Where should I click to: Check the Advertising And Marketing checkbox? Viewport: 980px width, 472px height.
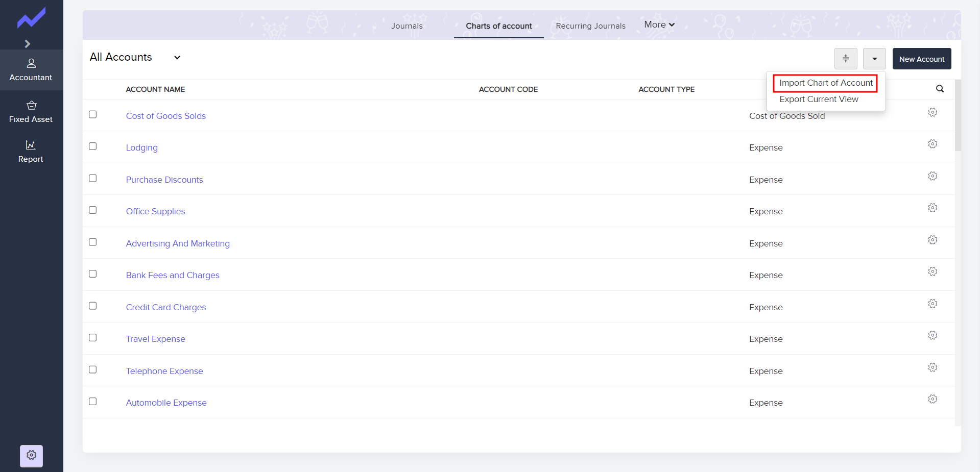[x=92, y=242]
